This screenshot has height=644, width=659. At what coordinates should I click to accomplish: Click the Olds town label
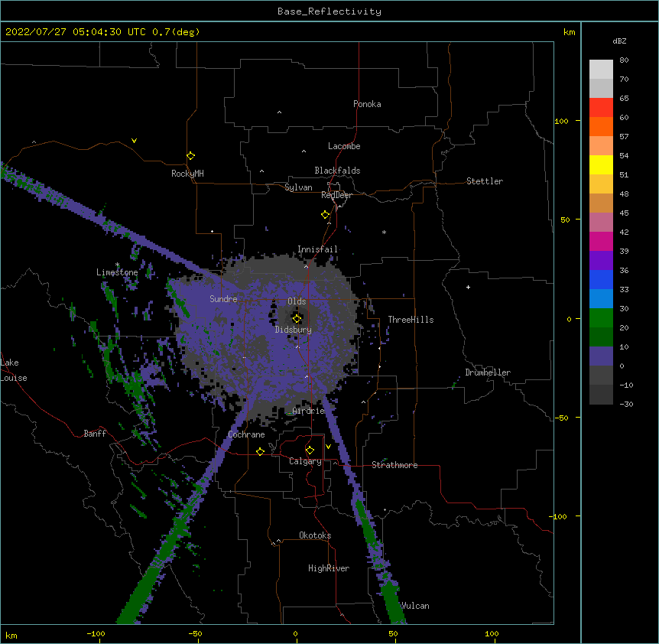(297, 301)
